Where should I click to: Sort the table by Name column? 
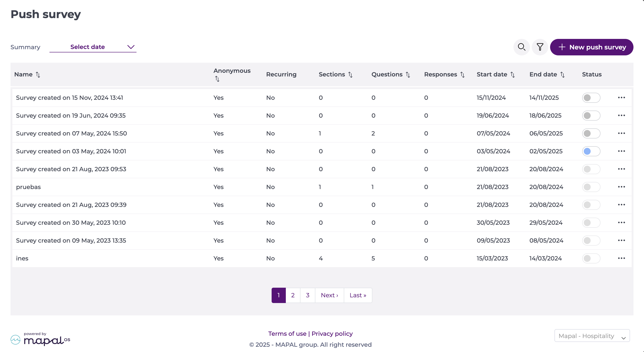(x=38, y=74)
